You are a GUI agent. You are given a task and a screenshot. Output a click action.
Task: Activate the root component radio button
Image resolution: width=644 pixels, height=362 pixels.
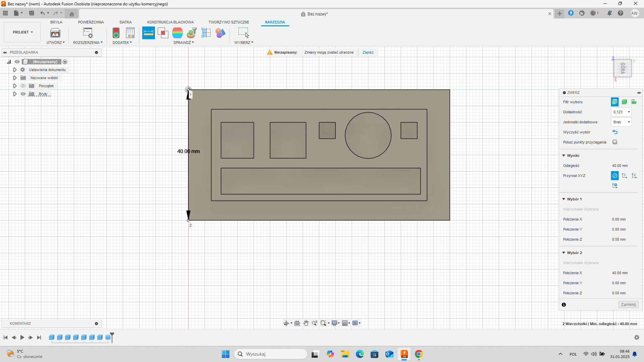[x=65, y=62]
